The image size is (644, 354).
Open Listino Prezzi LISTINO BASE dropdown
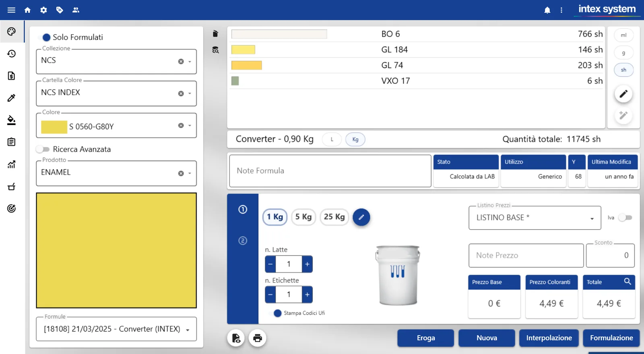coord(592,218)
